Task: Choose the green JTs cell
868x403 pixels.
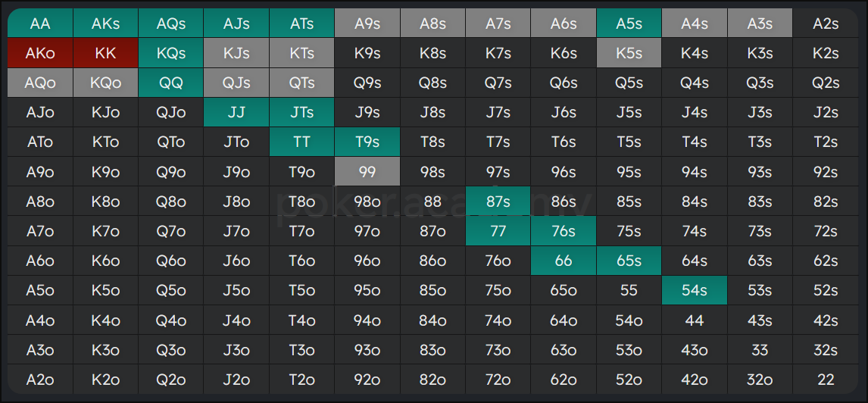Action: pyautogui.click(x=301, y=112)
